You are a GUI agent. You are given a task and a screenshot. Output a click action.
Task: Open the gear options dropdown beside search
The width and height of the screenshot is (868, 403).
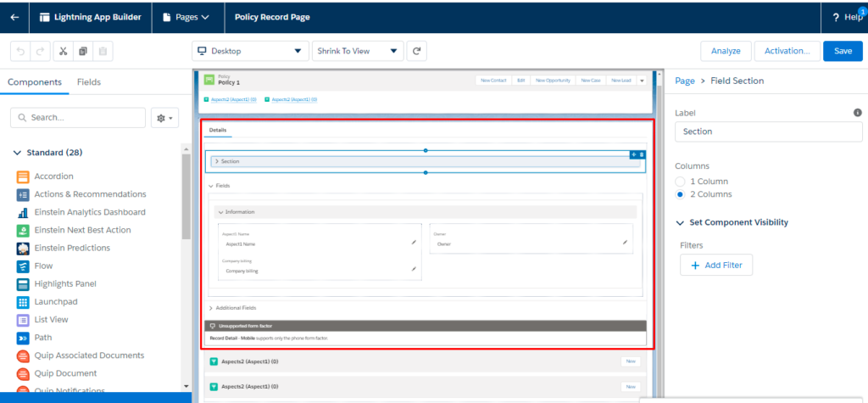click(165, 118)
